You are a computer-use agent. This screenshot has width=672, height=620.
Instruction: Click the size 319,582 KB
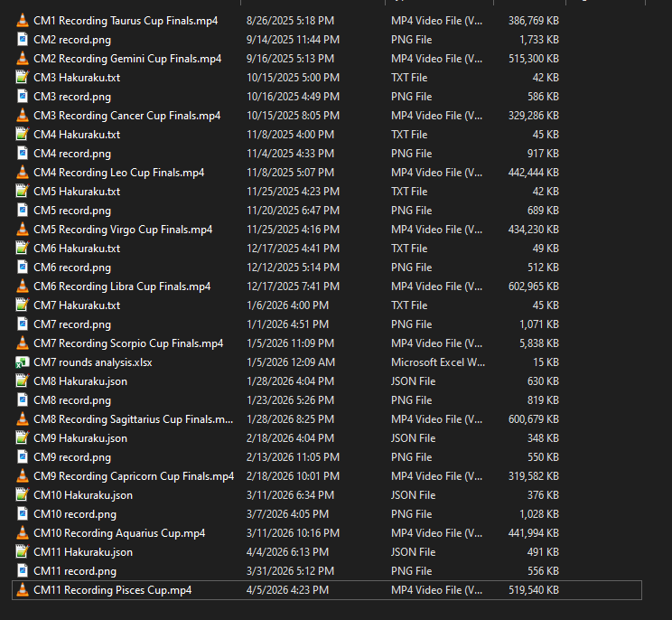(x=534, y=476)
